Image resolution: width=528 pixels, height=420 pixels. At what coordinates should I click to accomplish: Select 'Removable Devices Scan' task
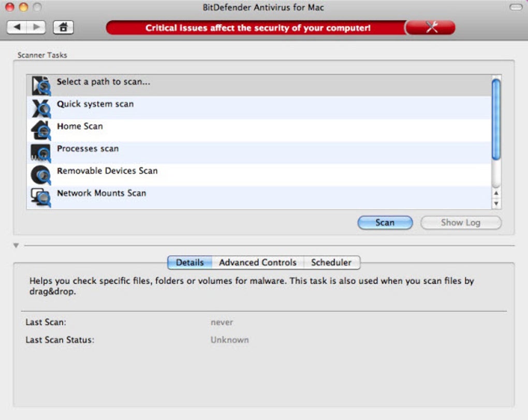pyautogui.click(x=259, y=175)
